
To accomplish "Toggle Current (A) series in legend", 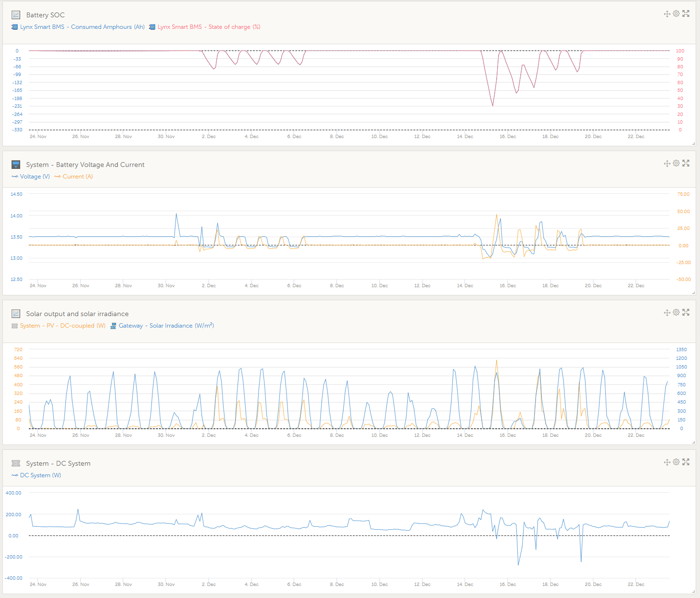I will (x=74, y=177).
